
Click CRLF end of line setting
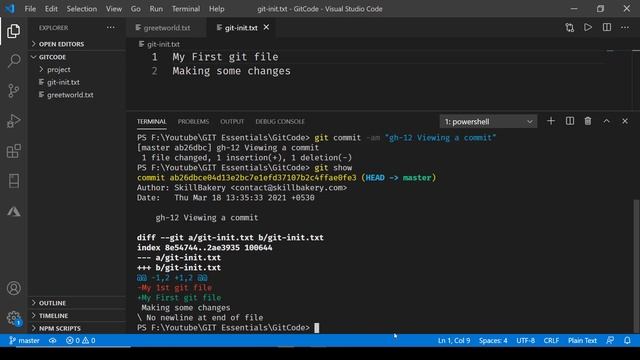(x=551, y=340)
